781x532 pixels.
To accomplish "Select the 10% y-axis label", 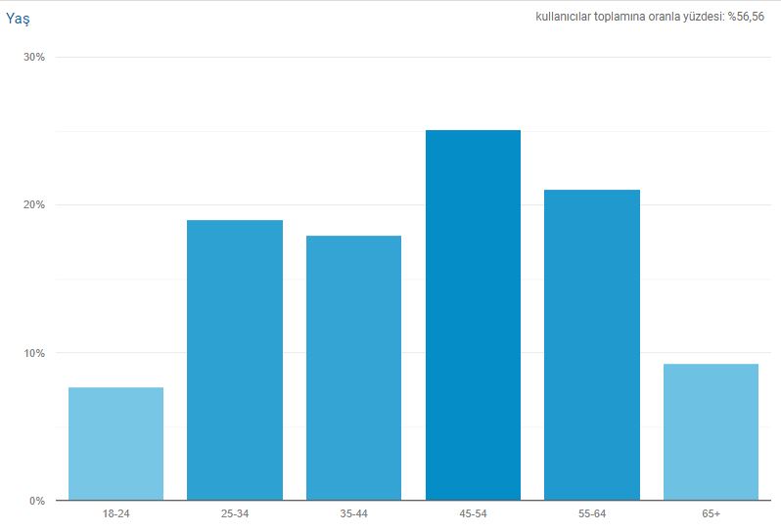I will click(x=34, y=353).
